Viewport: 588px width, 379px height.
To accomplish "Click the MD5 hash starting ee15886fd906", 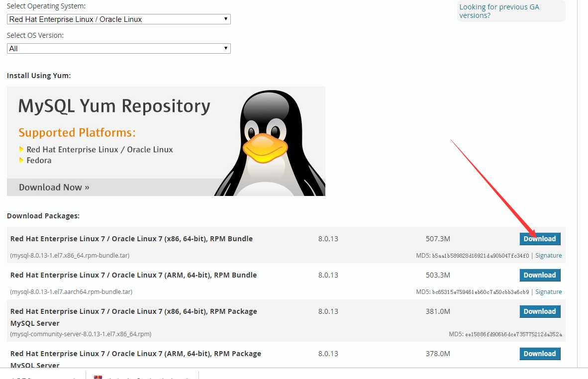I will (x=513, y=334).
